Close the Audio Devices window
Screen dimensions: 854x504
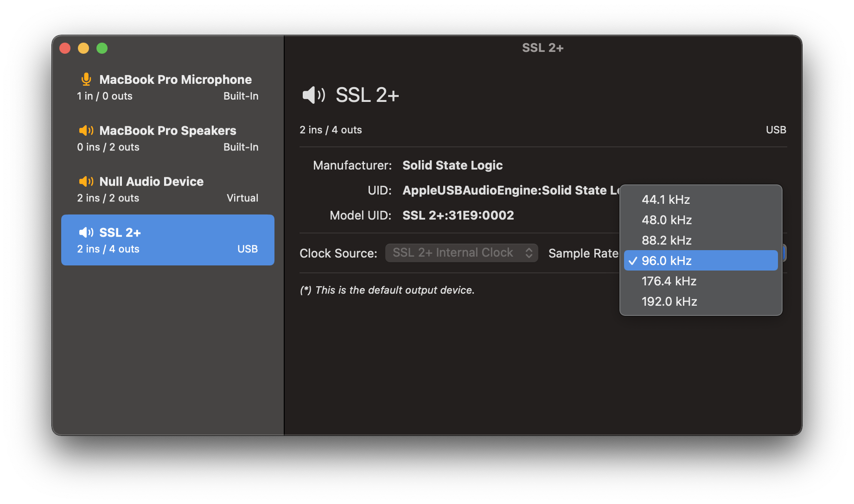[x=65, y=48]
